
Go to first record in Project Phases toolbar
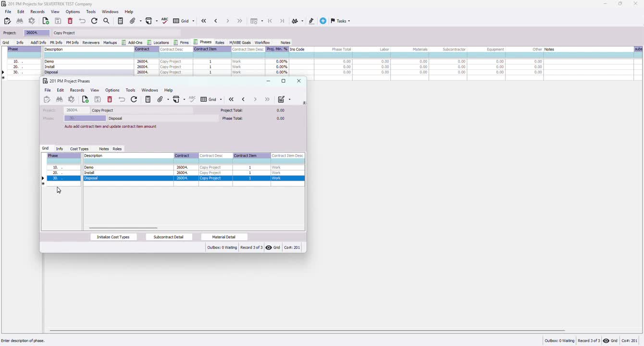tap(231, 99)
